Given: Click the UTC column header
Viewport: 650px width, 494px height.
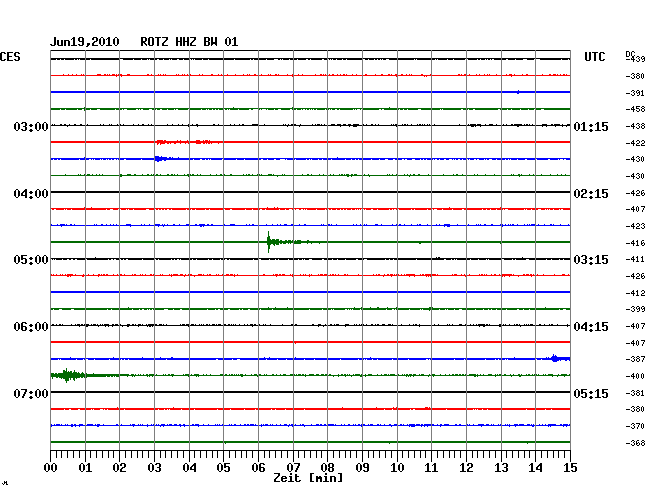Looking at the screenshot, I should pyautogui.click(x=594, y=57).
